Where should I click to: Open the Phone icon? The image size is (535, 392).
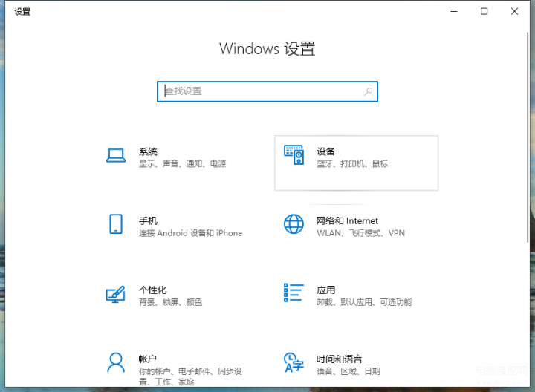pyautogui.click(x=116, y=224)
